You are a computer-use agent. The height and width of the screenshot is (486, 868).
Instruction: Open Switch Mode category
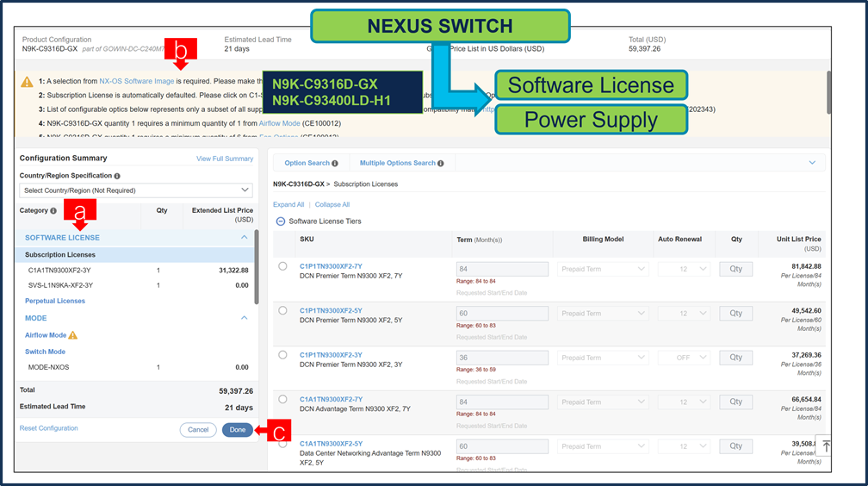click(x=45, y=352)
